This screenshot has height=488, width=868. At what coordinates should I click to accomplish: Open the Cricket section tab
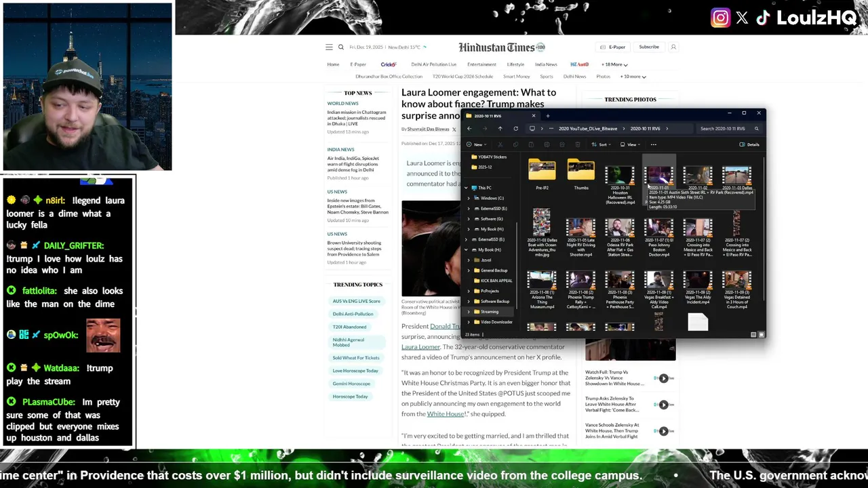tap(389, 64)
